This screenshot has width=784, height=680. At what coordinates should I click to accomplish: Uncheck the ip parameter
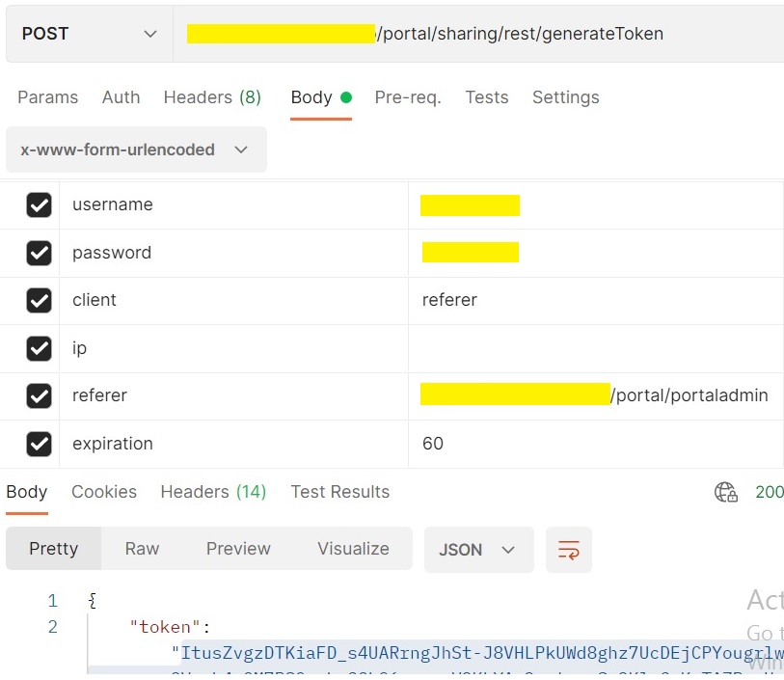(x=41, y=347)
